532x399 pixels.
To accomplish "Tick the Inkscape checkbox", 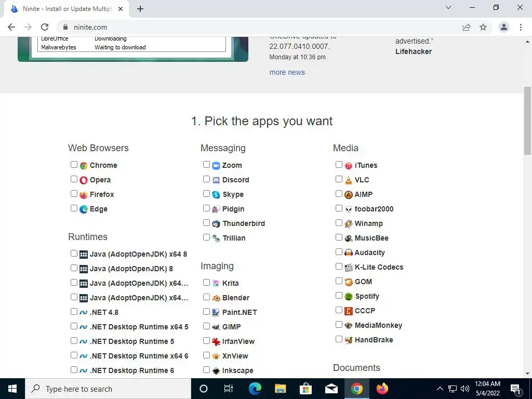I will (206, 370).
